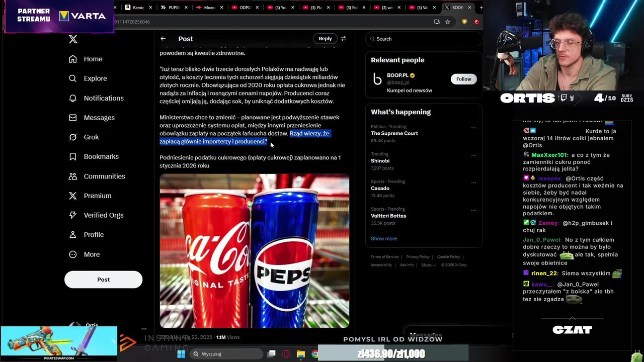644x362 pixels.
Task: Expand the More menu in sidebar
Action: [84, 254]
